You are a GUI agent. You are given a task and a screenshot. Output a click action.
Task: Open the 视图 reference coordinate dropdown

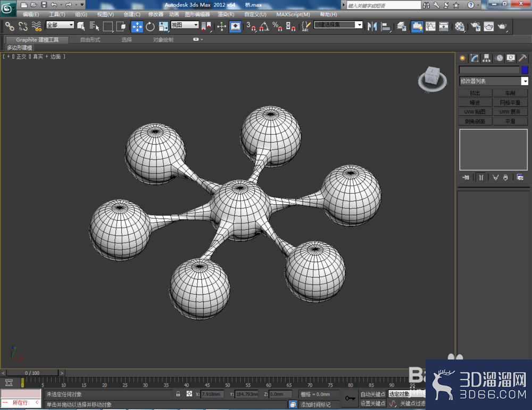(185, 25)
